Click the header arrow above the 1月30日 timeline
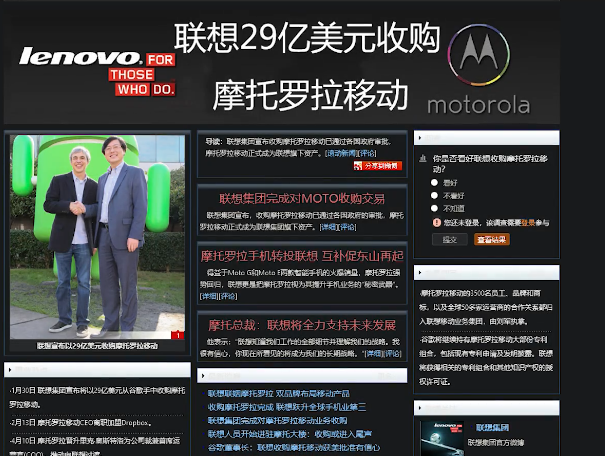The width and height of the screenshot is (605, 456). tap(10, 370)
